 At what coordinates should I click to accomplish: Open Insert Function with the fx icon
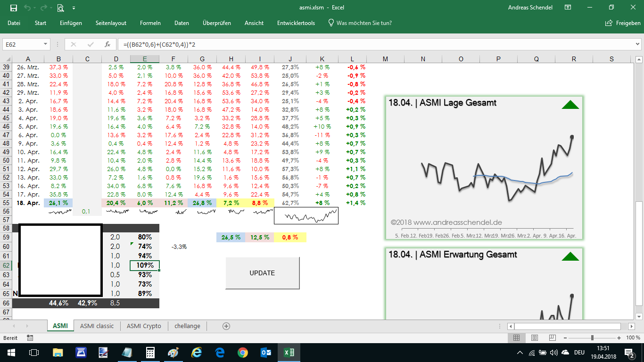coord(107,44)
